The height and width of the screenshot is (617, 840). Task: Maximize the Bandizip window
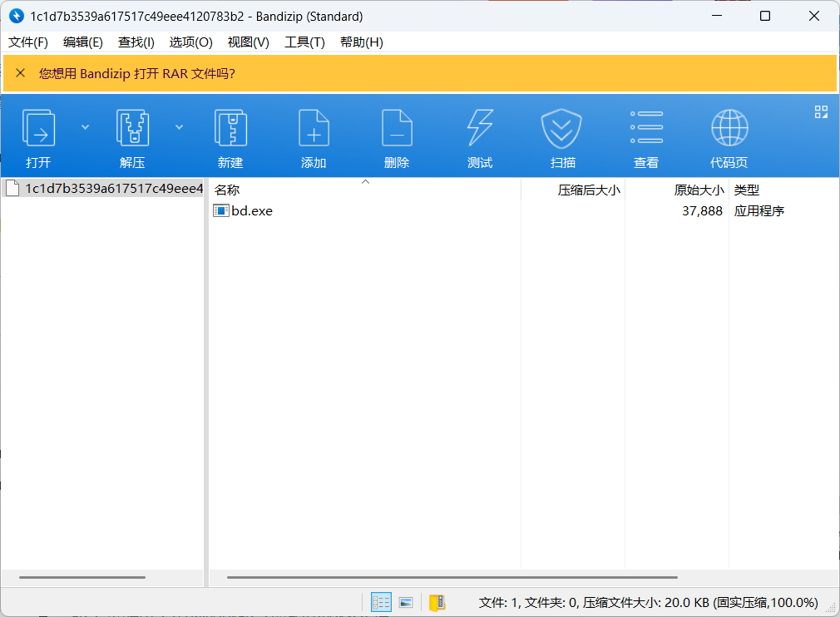pos(765,16)
